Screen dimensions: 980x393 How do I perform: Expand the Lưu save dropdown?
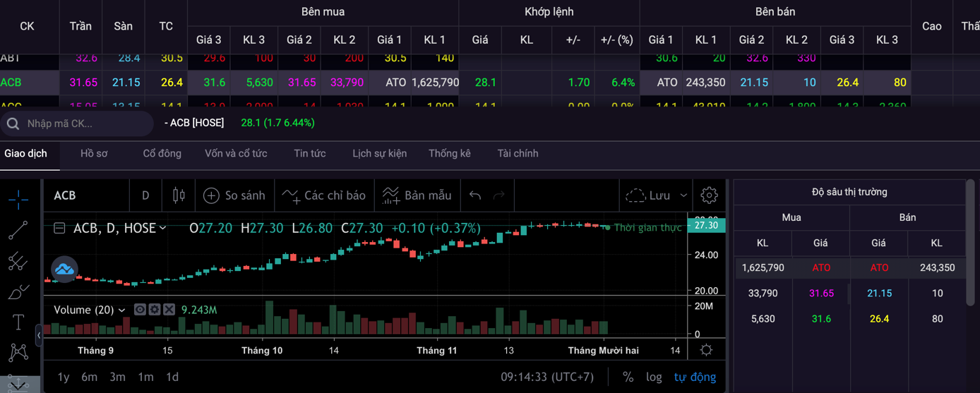[x=683, y=195]
